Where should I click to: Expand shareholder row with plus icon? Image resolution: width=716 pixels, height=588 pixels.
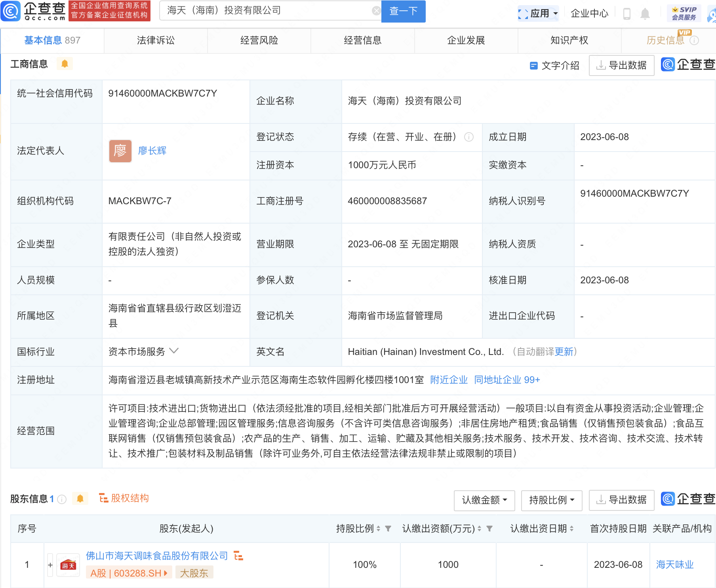coord(50,565)
